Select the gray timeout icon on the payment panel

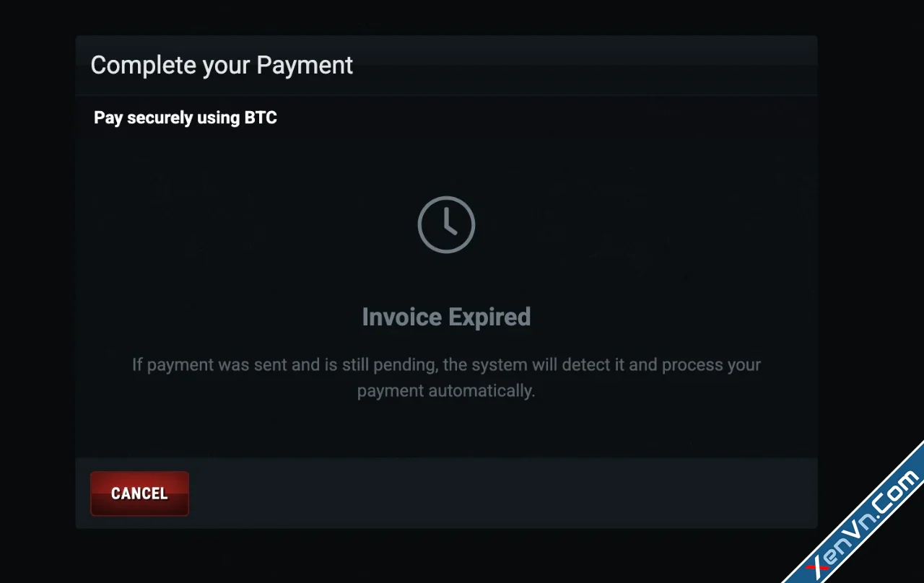[x=446, y=224]
